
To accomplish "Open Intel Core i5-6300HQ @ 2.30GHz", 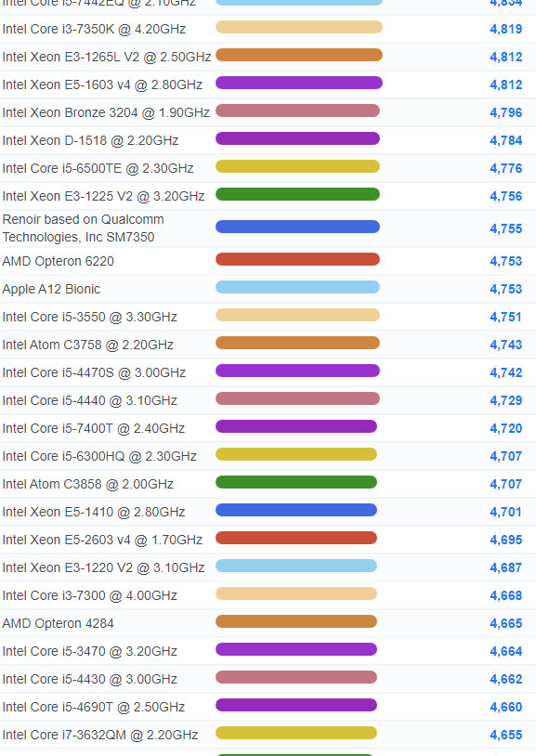I will point(99,457).
